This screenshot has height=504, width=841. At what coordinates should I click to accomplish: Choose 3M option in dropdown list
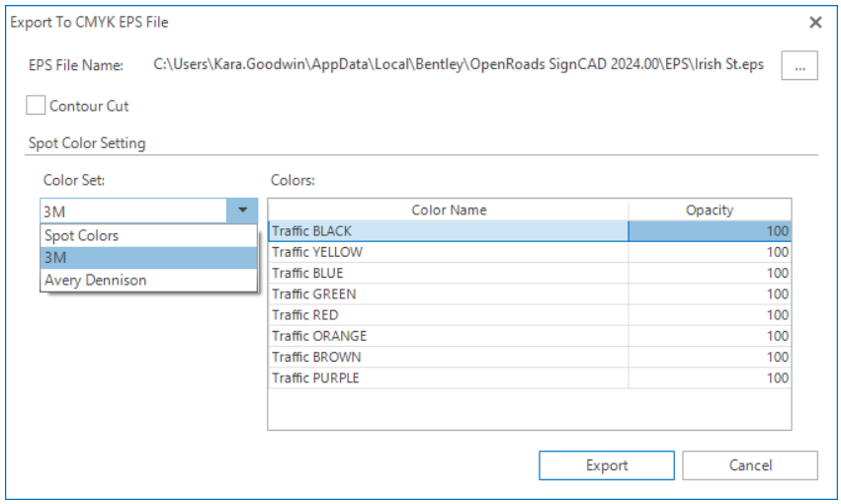point(54,258)
